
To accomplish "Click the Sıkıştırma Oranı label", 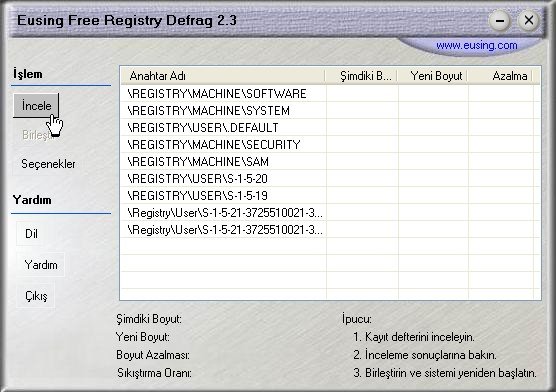I will pos(154,373).
